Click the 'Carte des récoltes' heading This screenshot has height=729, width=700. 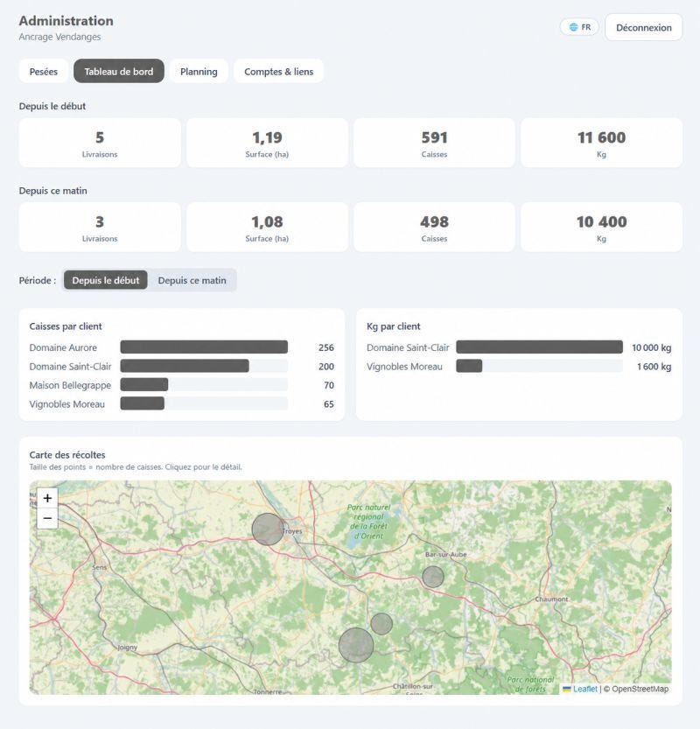(x=67, y=455)
